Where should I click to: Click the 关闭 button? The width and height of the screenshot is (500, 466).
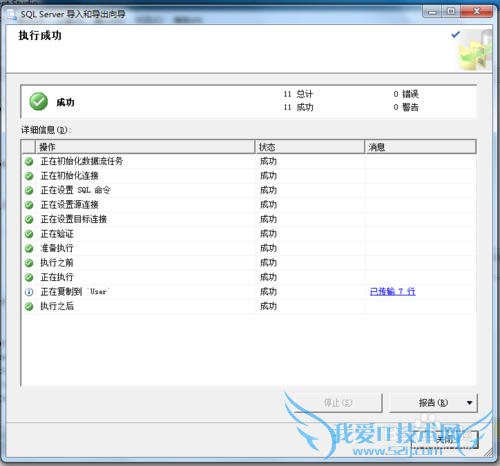445,440
